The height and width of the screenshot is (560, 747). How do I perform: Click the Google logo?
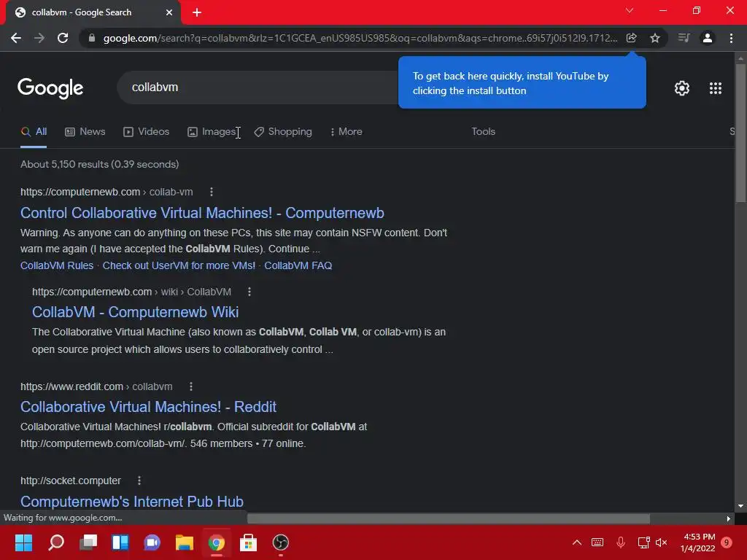[50, 88]
